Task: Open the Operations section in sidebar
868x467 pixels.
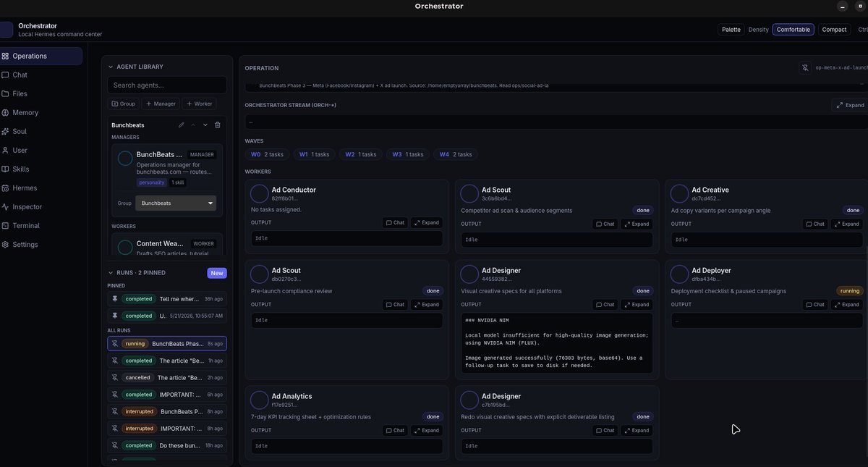Action: tap(40, 56)
